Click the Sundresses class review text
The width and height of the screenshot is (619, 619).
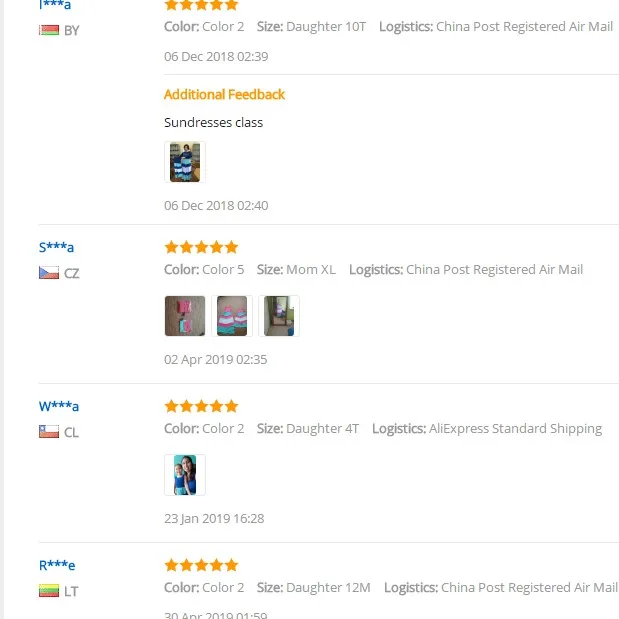coord(213,122)
